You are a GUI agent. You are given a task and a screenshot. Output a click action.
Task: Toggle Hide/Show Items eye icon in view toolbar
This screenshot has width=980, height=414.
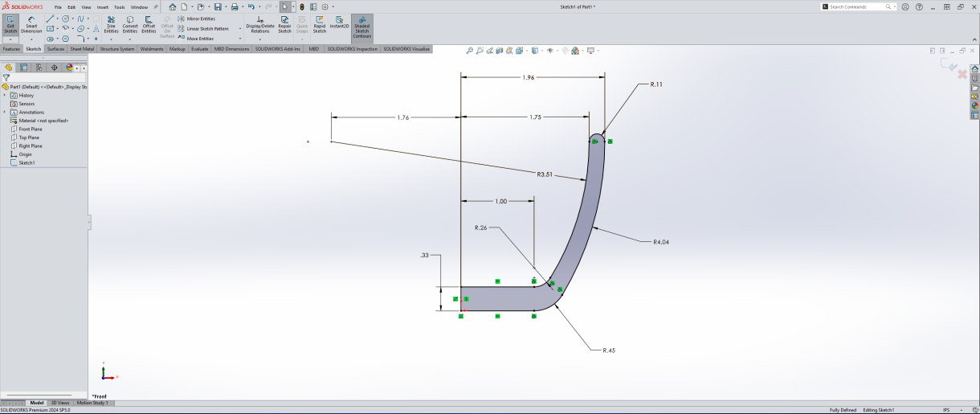tap(550, 51)
